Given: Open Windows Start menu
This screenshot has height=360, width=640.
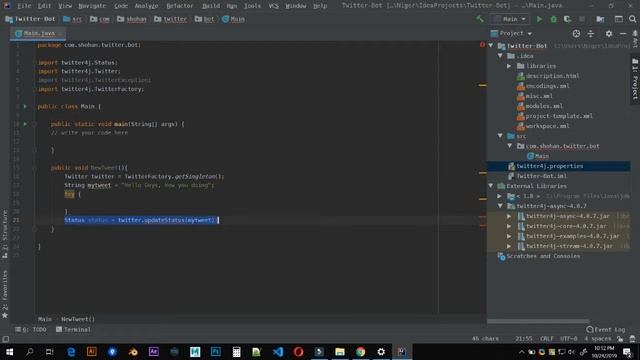Looking at the screenshot, I should (x=9, y=351).
